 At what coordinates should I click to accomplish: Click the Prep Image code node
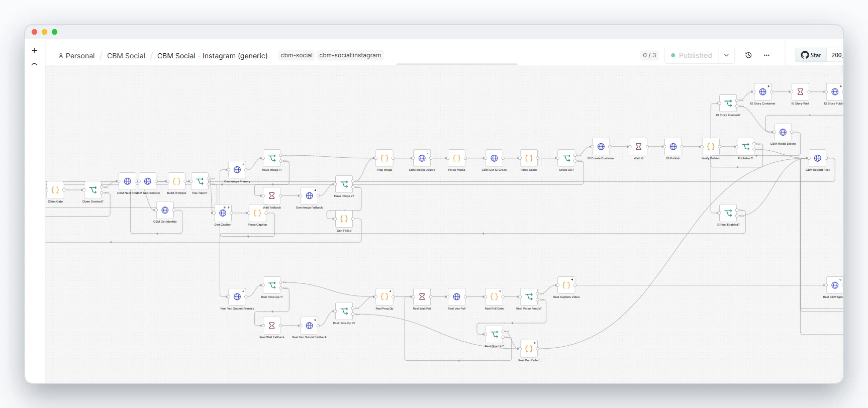[x=384, y=158]
